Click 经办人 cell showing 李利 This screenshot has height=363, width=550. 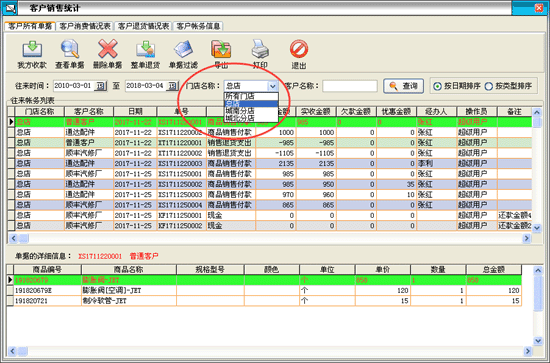tap(436, 163)
